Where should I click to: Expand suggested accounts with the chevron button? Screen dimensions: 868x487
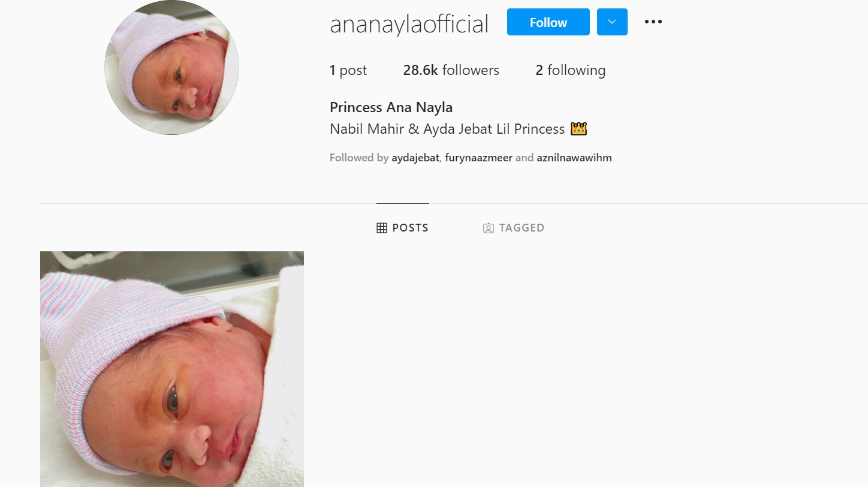pos(612,22)
